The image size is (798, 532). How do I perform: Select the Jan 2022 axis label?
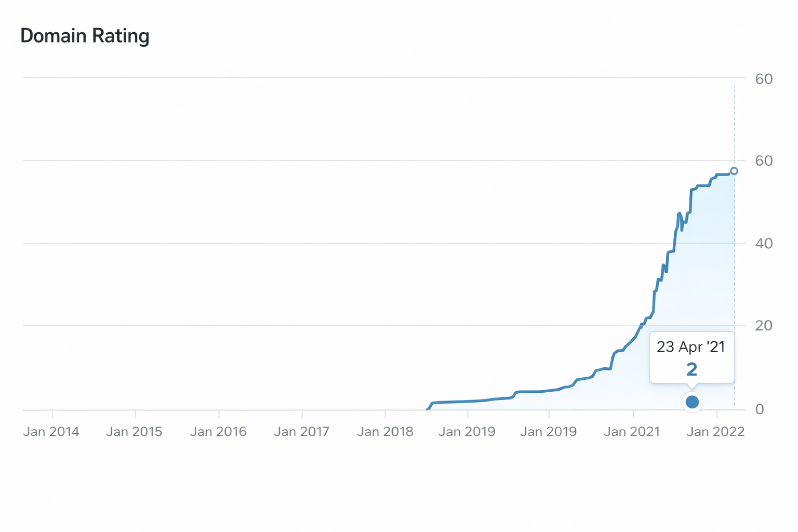715,432
